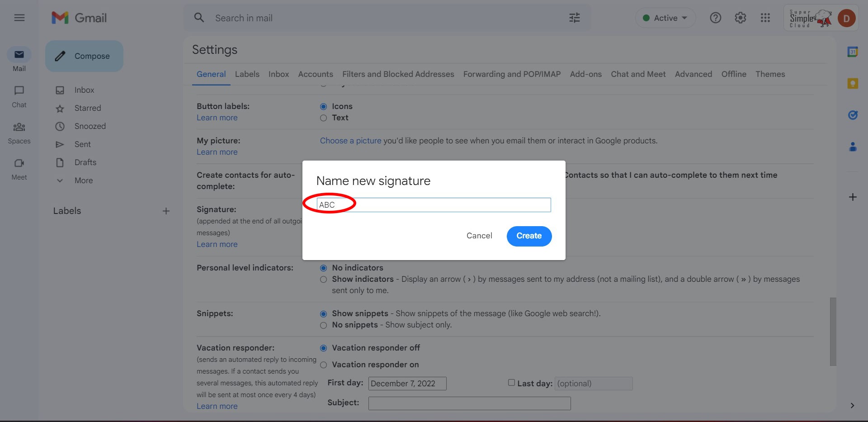Cancel the new signature dialog

pyautogui.click(x=479, y=236)
